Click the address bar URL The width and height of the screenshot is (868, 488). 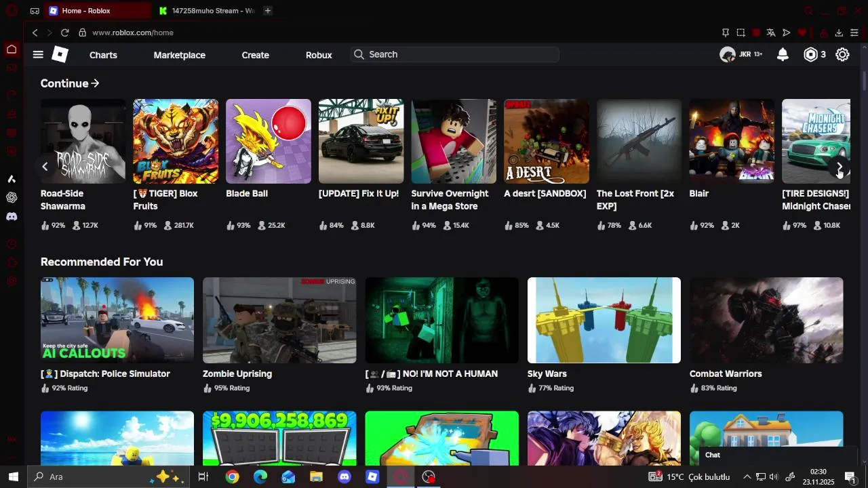pyautogui.click(x=133, y=33)
